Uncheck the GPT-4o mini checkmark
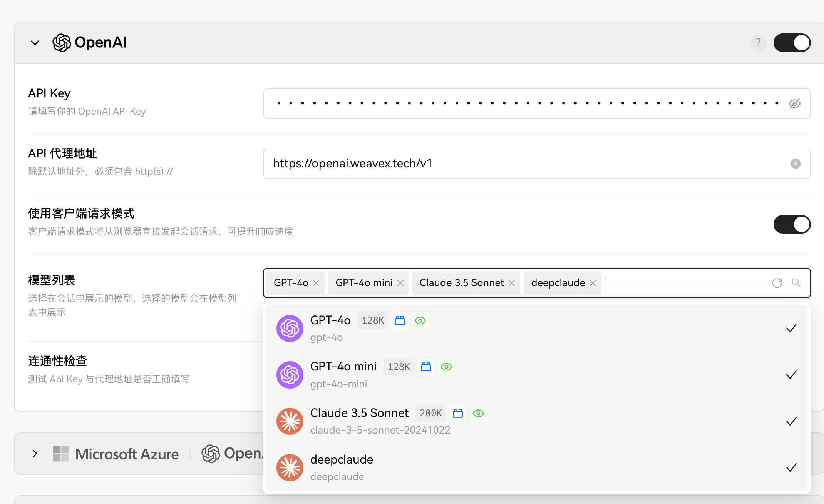The image size is (824, 504). pos(791,375)
